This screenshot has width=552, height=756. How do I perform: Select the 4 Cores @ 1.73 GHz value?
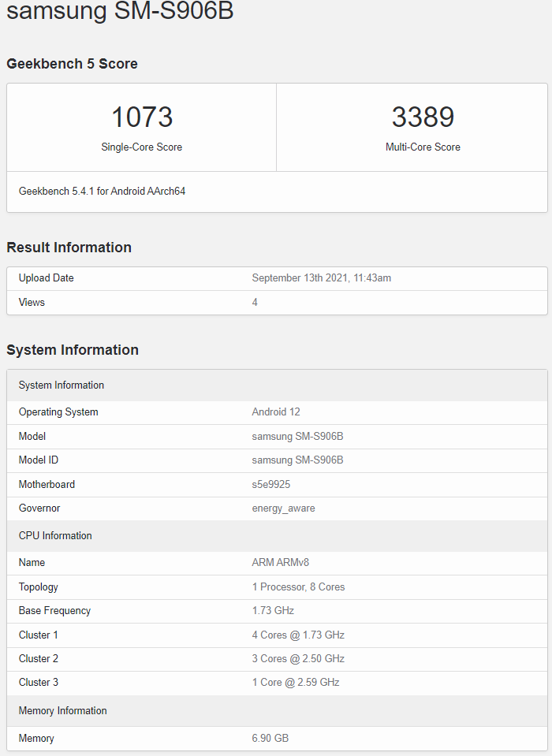click(x=298, y=635)
